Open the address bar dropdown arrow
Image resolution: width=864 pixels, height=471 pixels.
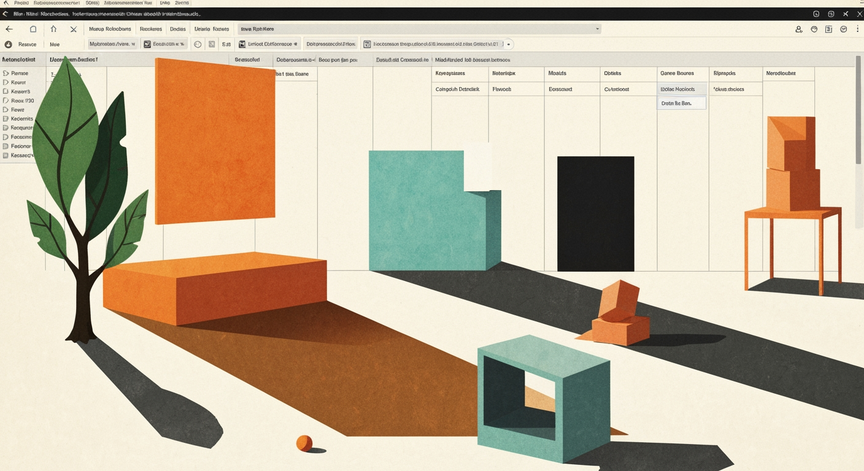597,29
